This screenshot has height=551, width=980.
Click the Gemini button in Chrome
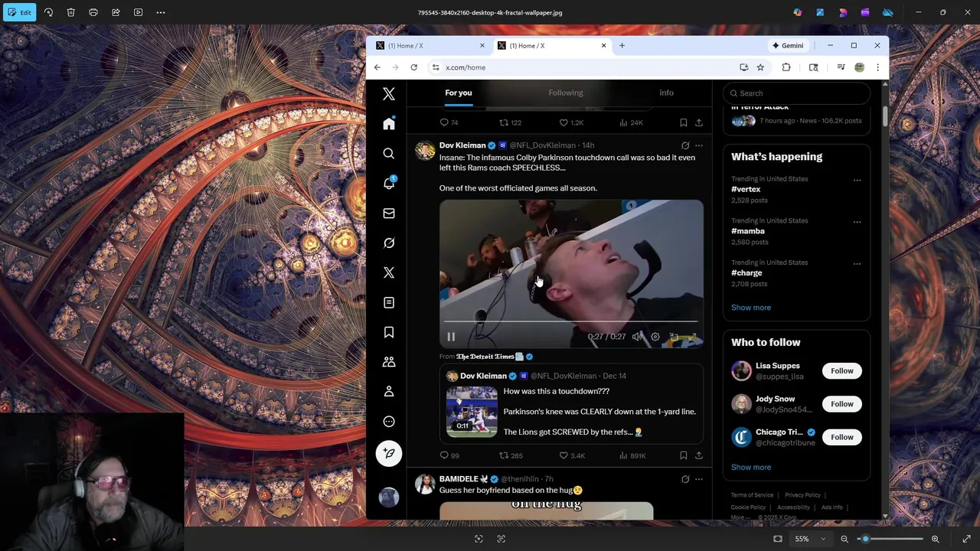[788, 46]
